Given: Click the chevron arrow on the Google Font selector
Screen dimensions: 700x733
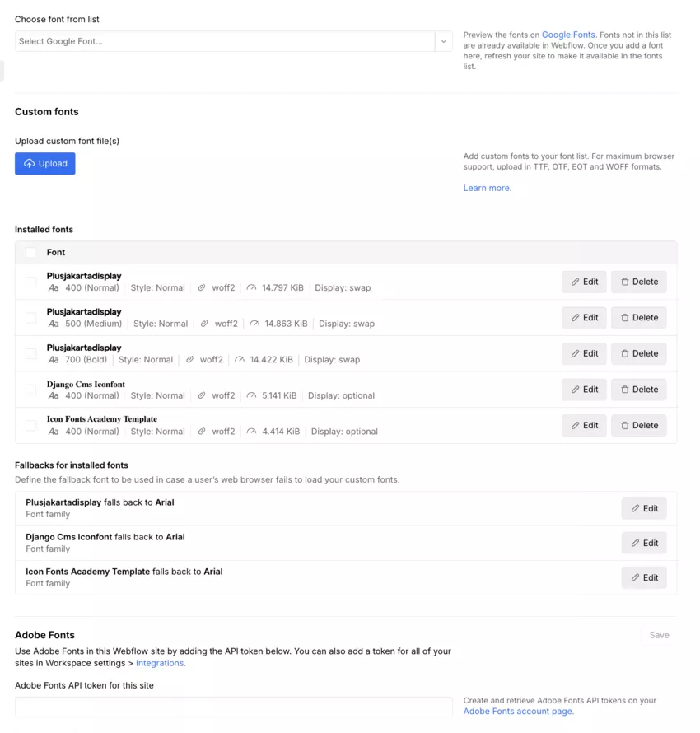Looking at the screenshot, I should point(443,40).
